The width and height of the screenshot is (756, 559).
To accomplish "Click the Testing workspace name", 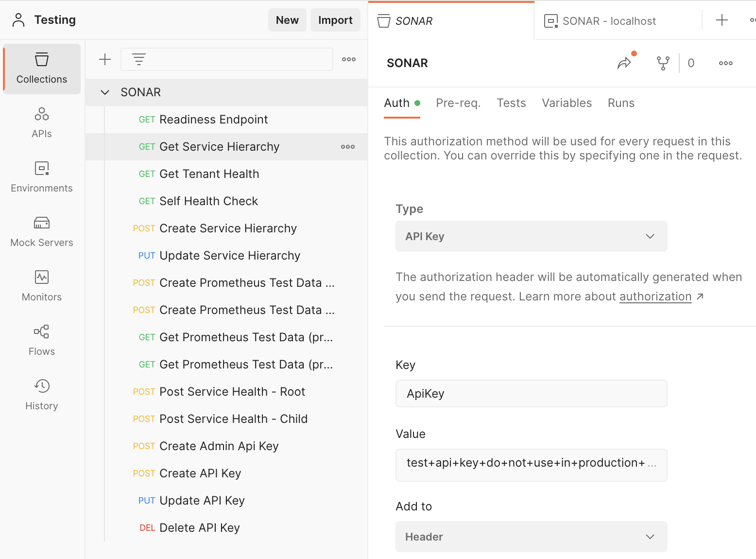I will pyautogui.click(x=55, y=20).
